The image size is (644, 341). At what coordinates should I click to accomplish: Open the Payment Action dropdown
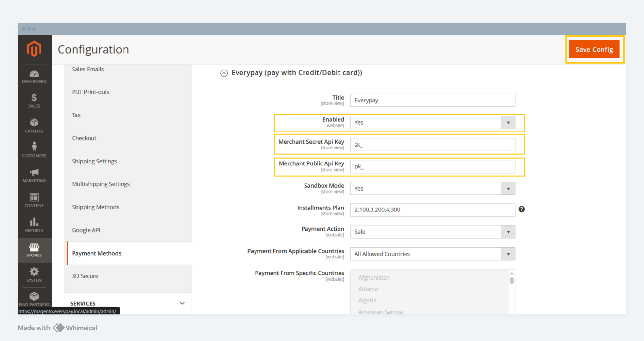tap(432, 232)
